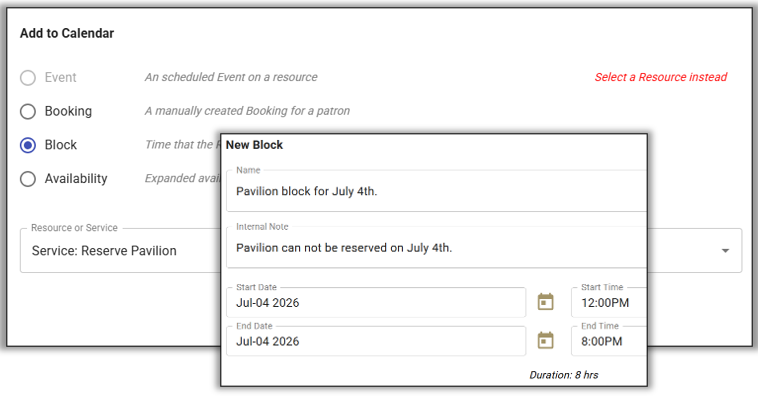Click the 'Select a Resource instead' link
This screenshot has width=758, height=400.
coord(660,77)
